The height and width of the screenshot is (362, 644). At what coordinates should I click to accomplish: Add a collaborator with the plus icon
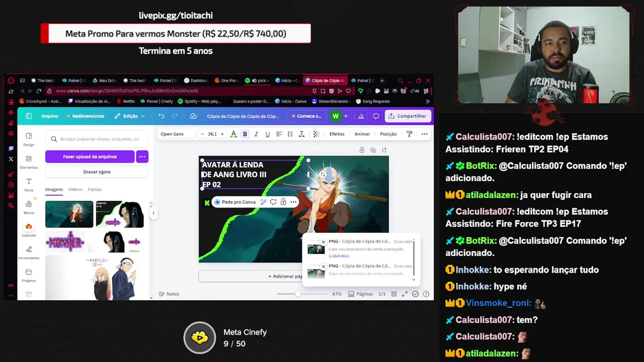[x=346, y=116]
